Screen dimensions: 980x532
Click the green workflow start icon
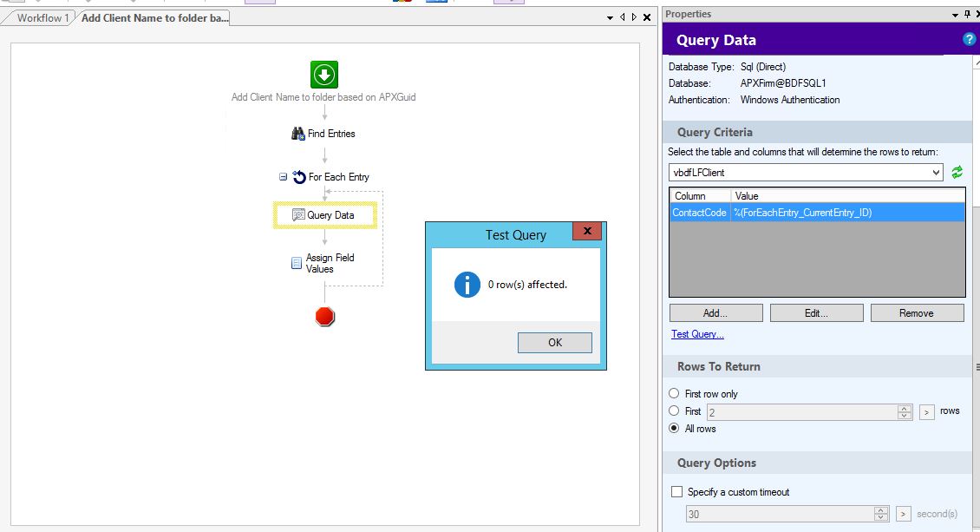tap(323, 75)
